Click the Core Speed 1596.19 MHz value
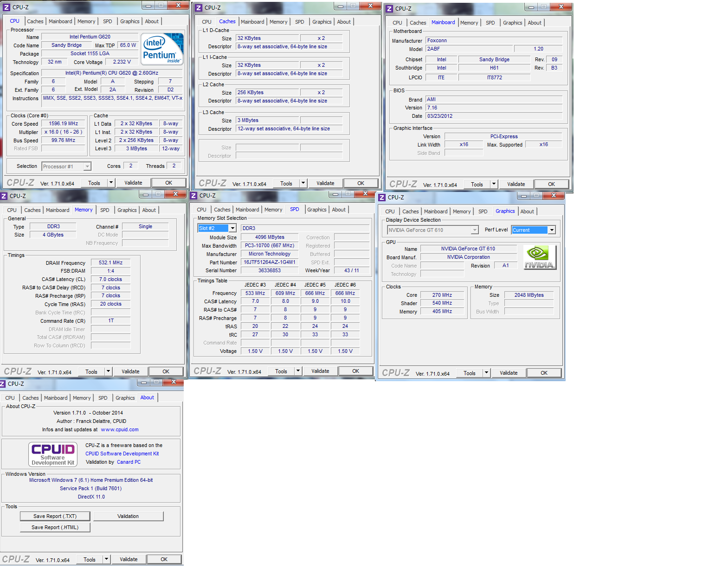The image size is (722, 588). (x=64, y=123)
